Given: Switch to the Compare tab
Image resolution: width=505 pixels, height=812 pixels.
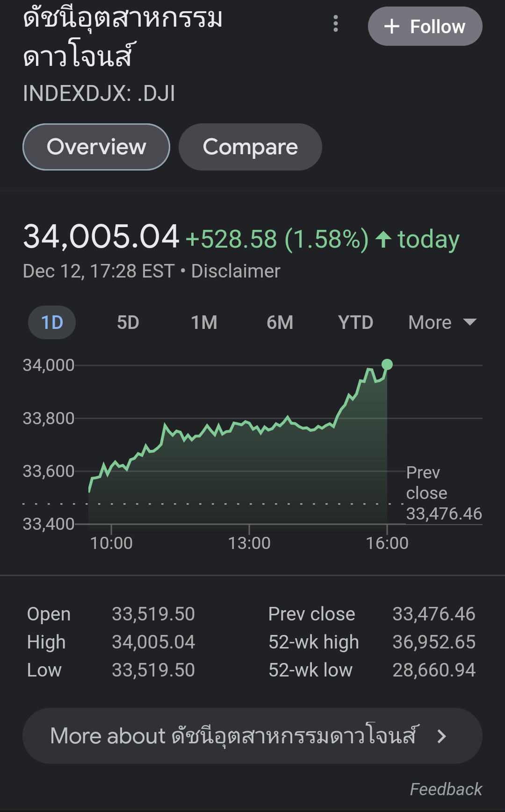Looking at the screenshot, I should point(250,147).
